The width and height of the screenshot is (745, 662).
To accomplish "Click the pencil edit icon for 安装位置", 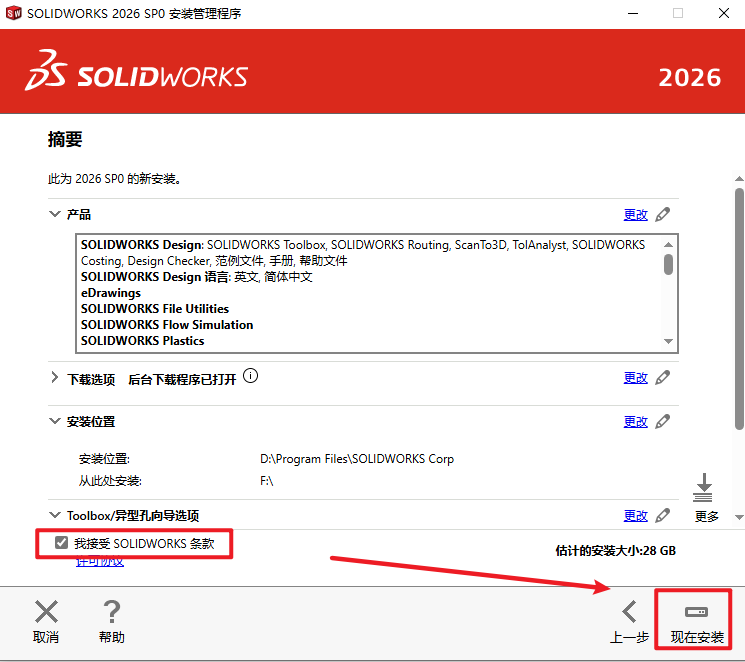I will coord(663,421).
